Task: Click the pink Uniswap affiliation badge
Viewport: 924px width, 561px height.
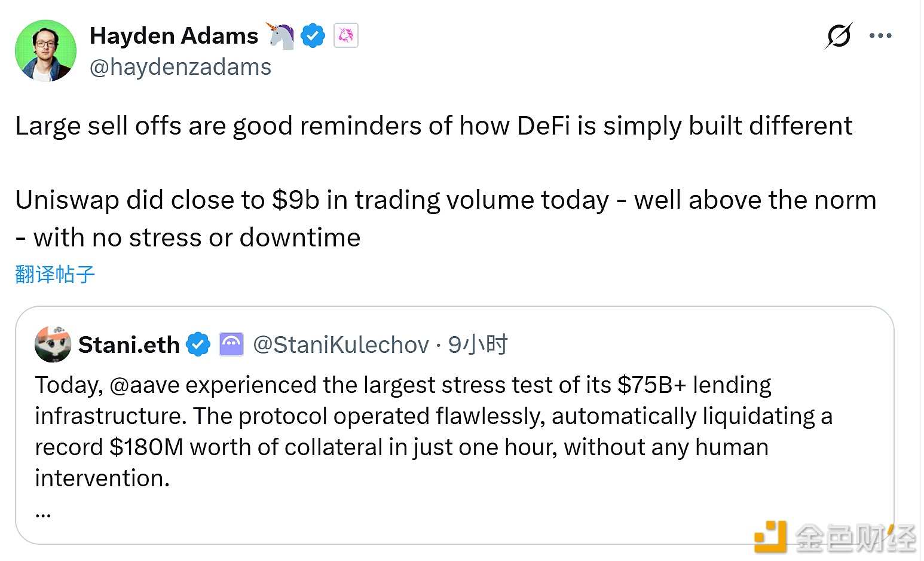Action: click(346, 36)
